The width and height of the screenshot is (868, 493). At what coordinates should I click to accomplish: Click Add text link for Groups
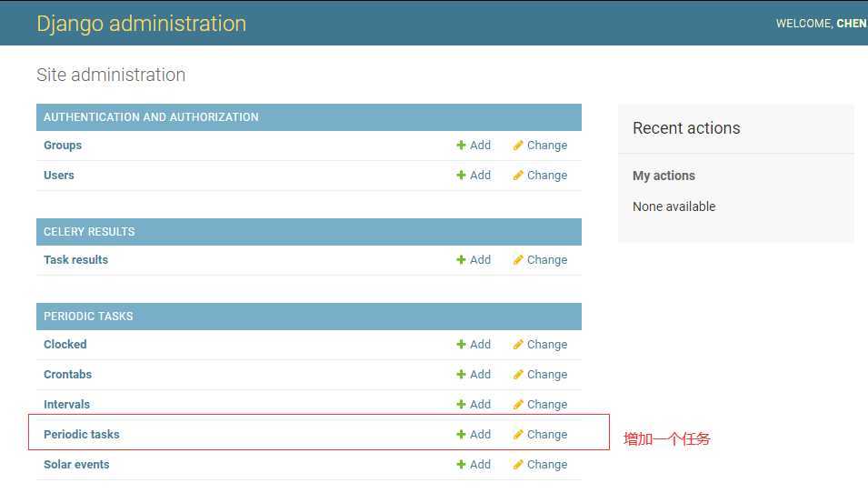click(480, 146)
